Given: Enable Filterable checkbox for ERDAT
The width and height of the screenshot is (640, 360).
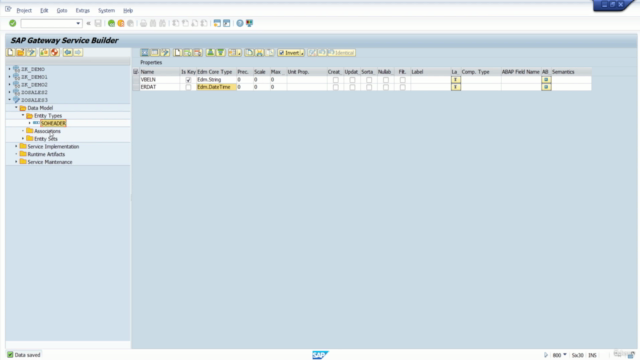Looking at the screenshot, I should tap(402, 87).
